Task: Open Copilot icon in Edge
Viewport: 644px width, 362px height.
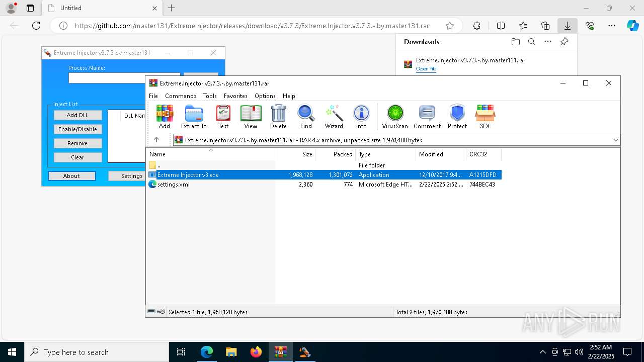Action: 632,26
